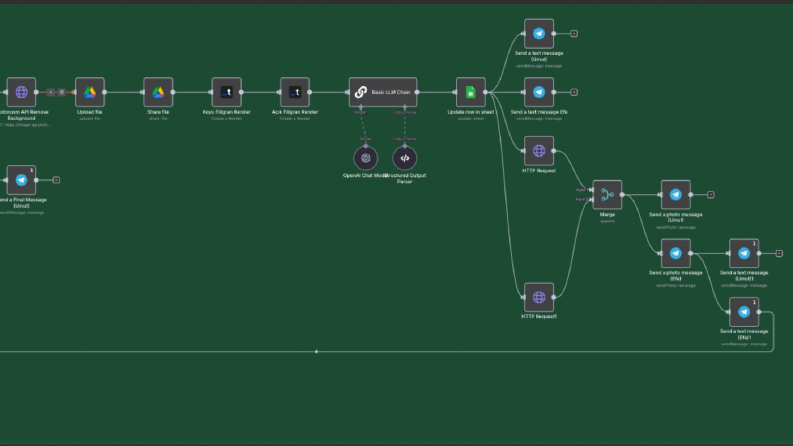This screenshot has height=446, width=793.
Task: Click the Model connector under Basic LLM Chain
Action: pyautogui.click(x=361, y=107)
